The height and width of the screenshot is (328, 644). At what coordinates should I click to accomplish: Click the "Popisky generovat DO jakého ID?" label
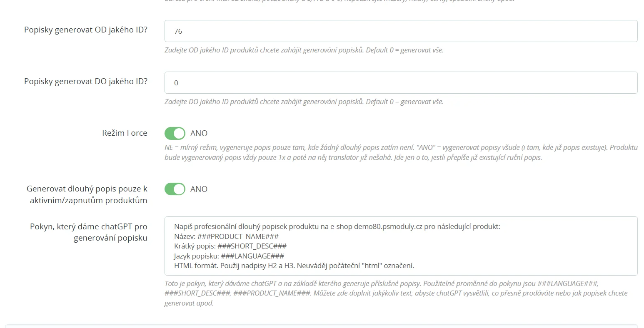[x=86, y=82]
